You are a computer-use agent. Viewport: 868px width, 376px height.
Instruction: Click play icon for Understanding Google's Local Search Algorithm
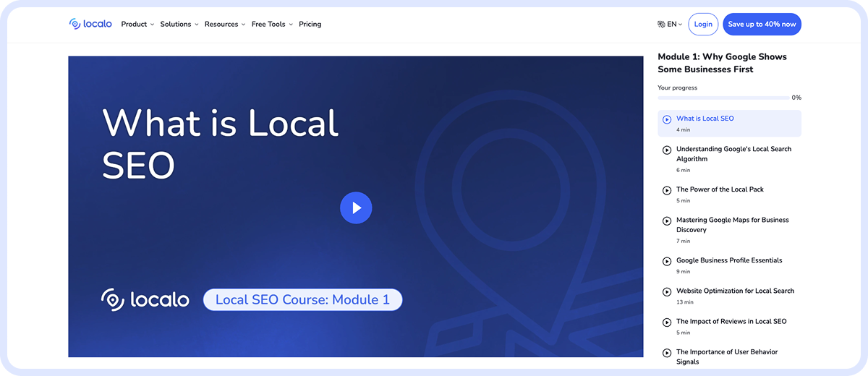(667, 150)
